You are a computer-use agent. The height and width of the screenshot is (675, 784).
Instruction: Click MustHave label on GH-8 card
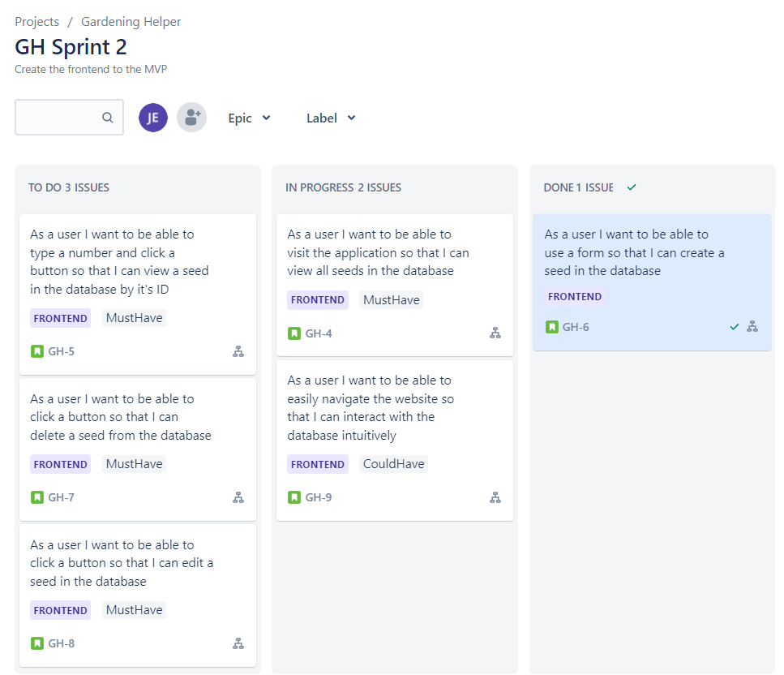point(134,610)
